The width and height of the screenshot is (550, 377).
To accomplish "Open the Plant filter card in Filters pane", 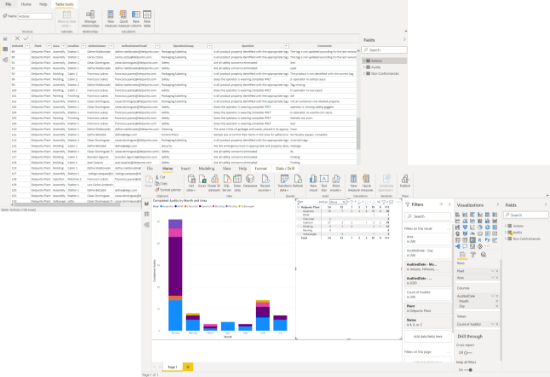I will [x=428, y=308].
